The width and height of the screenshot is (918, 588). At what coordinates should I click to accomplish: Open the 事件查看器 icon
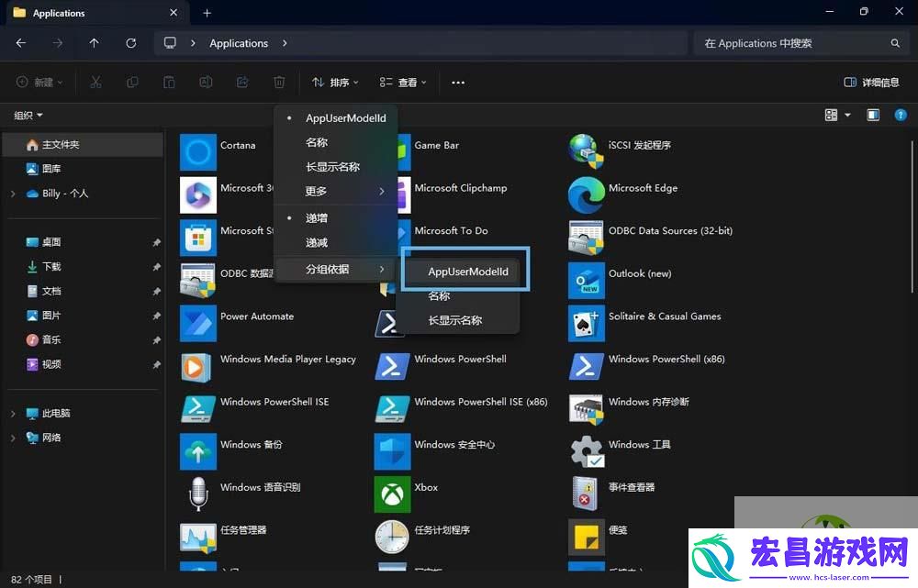tap(586, 494)
